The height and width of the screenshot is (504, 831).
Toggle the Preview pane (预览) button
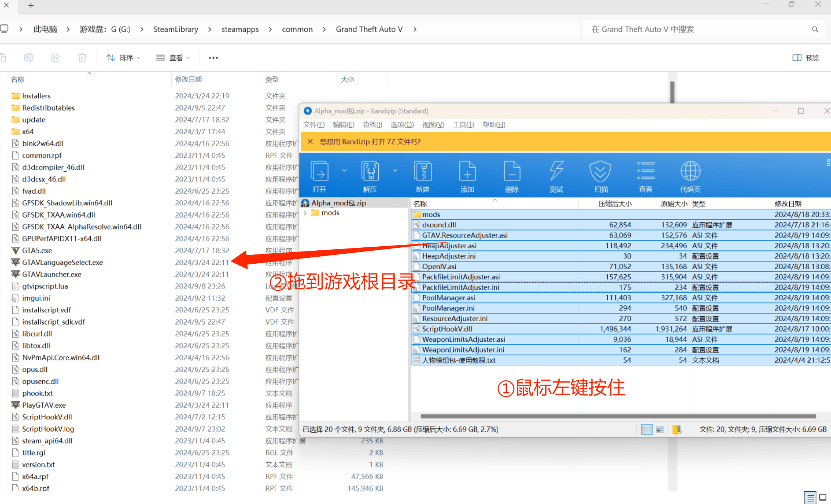tap(806, 58)
